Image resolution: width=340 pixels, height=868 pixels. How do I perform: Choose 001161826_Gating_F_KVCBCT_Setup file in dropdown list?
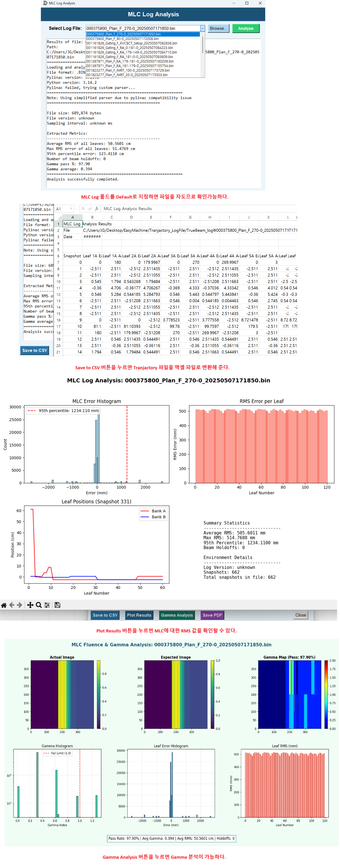click(143, 43)
